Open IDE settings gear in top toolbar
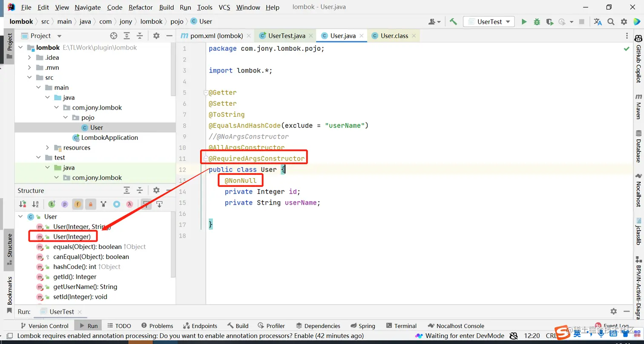 [624, 22]
